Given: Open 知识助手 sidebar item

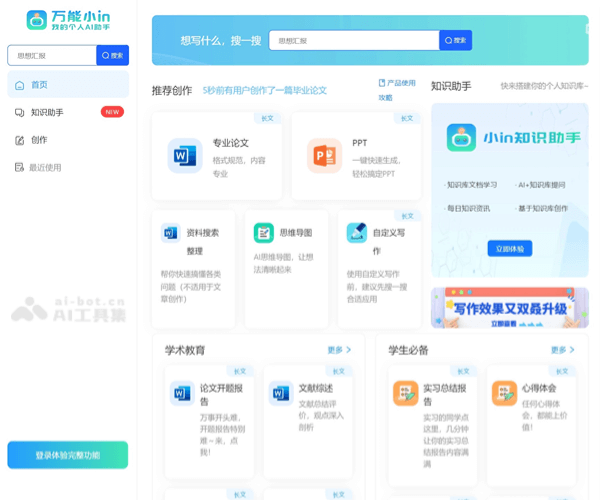Looking at the screenshot, I should pyautogui.click(x=47, y=113).
